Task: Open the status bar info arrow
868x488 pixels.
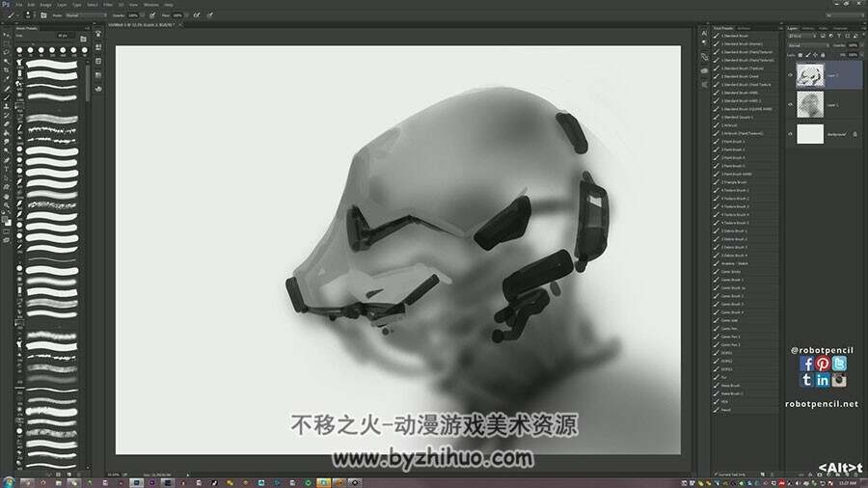Action: (188, 474)
